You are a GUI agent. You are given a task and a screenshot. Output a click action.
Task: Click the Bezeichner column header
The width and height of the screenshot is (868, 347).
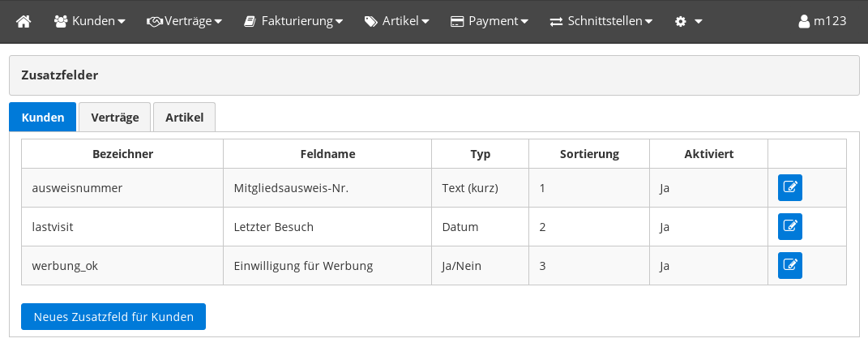tap(122, 154)
